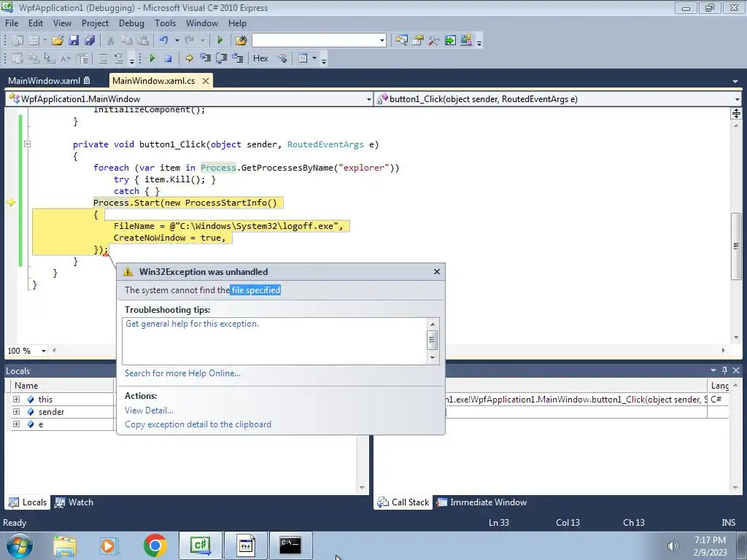Open the Properties Window icon
Viewport: 747px width, 560px height.
point(418,41)
